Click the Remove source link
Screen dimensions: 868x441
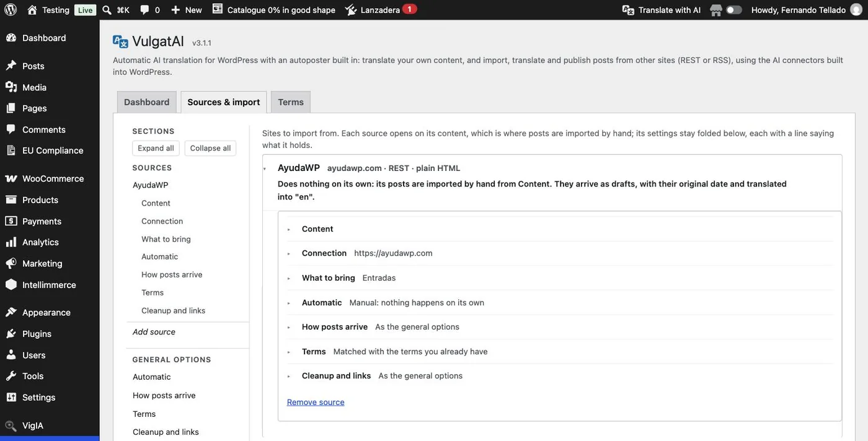[x=316, y=403]
